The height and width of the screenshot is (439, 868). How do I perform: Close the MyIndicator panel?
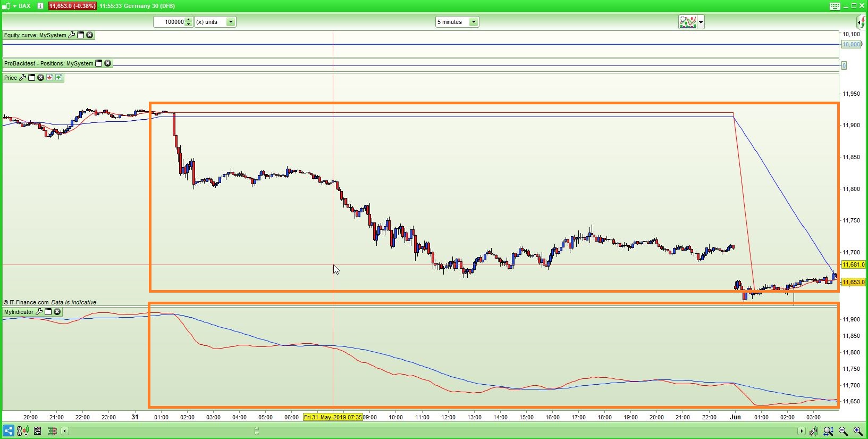pos(57,312)
